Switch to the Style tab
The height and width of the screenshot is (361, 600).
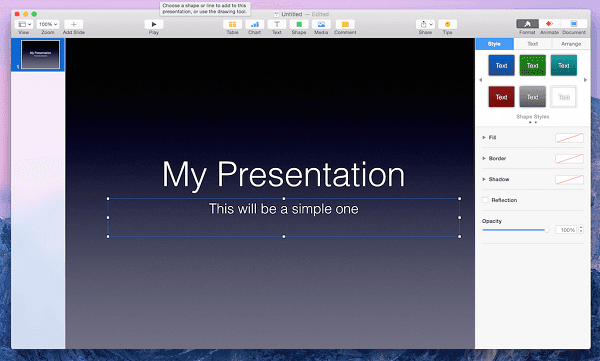(494, 44)
